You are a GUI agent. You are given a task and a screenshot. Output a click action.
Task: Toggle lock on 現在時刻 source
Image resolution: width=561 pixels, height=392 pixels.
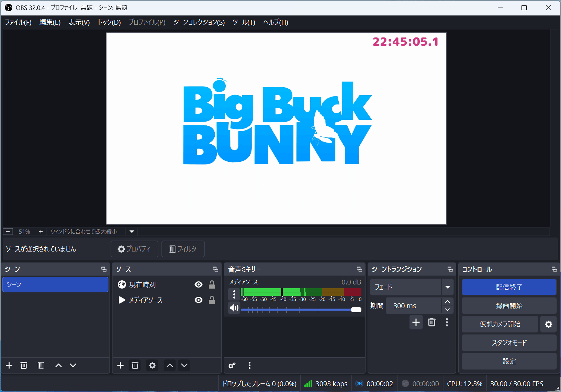point(212,284)
